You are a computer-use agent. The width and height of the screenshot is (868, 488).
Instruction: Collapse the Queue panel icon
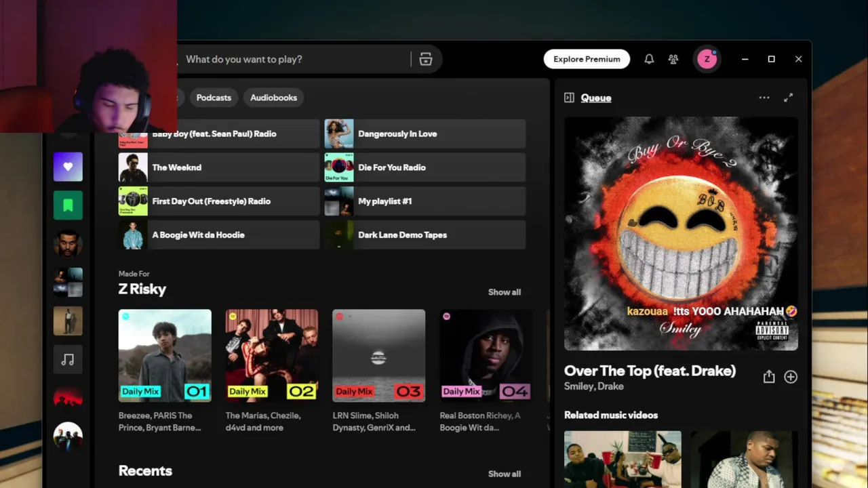[569, 98]
